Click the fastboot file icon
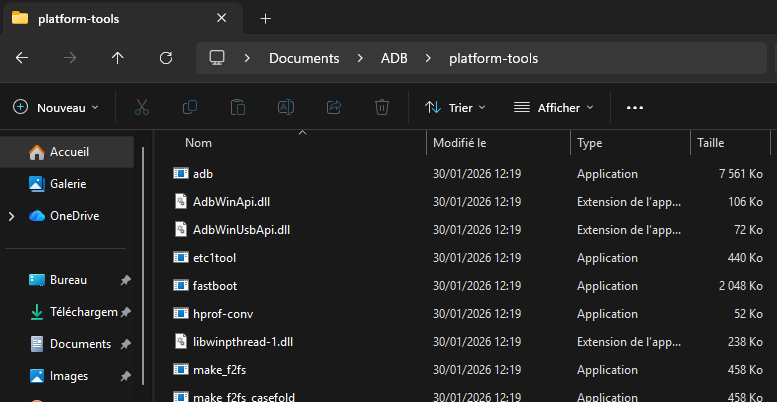The height and width of the screenshot is (402, 777). [x=180, y=286]
